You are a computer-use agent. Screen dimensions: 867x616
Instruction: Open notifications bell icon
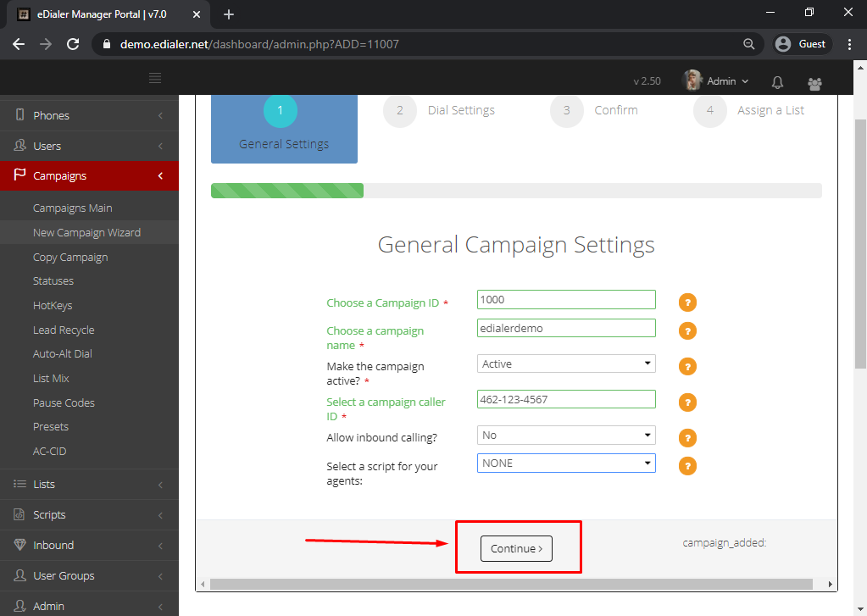point(777,82)
